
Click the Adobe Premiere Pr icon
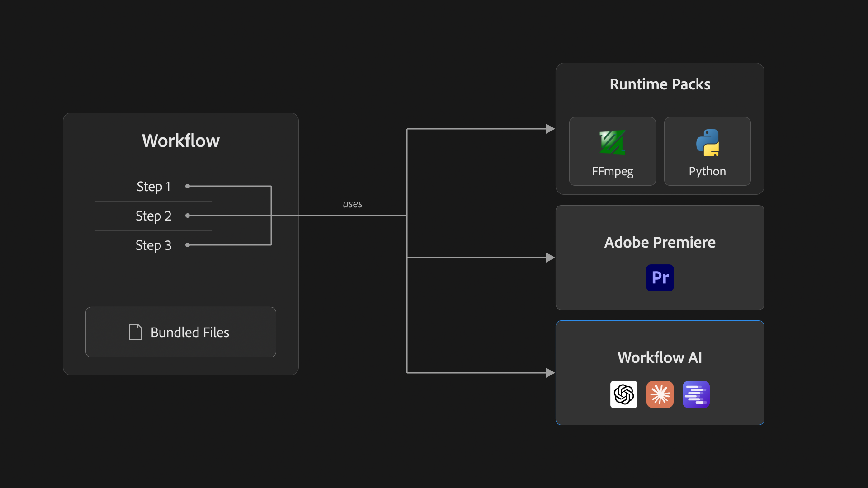pyautogui.click(x=660, y=278)
